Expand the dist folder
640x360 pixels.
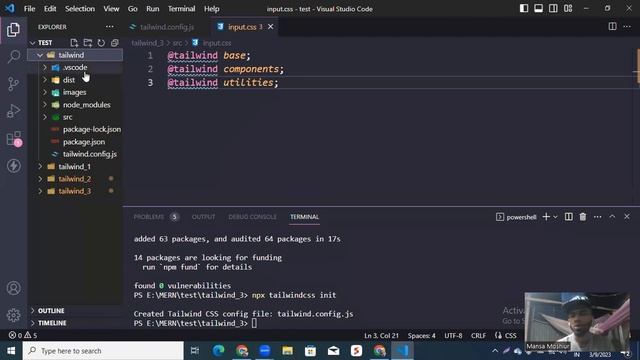[x=75, y=80]
